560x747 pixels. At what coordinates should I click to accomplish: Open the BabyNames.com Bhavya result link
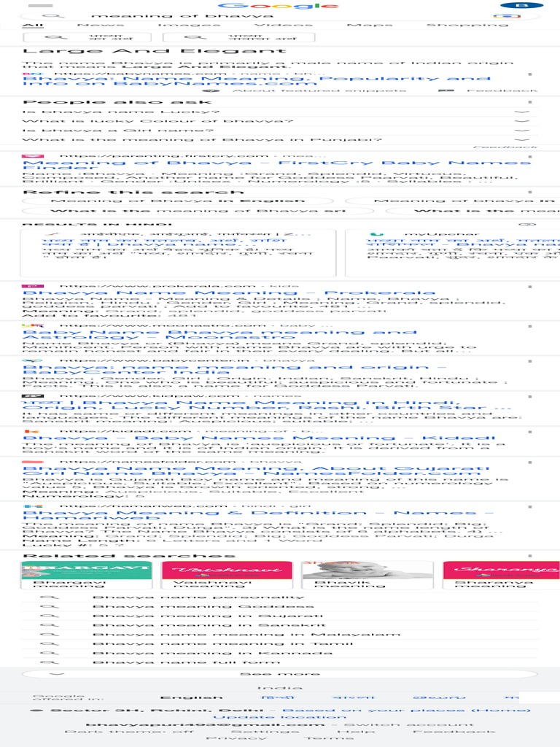point(256,81)
